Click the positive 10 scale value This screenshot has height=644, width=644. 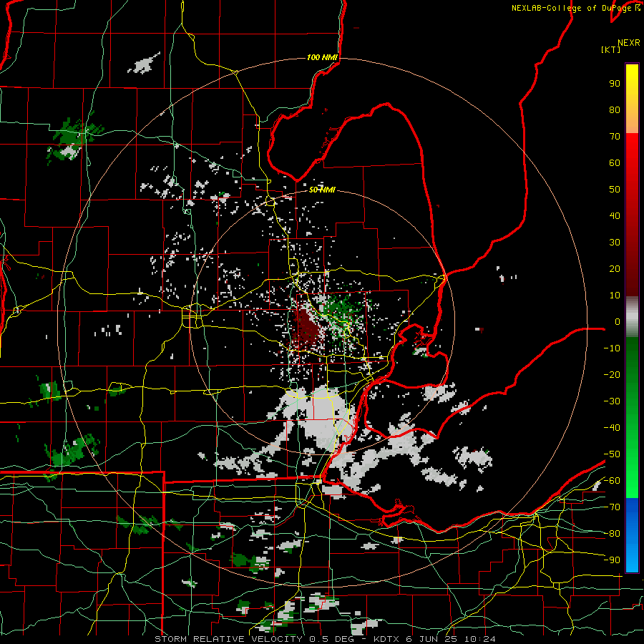click(x=615, y=296)
